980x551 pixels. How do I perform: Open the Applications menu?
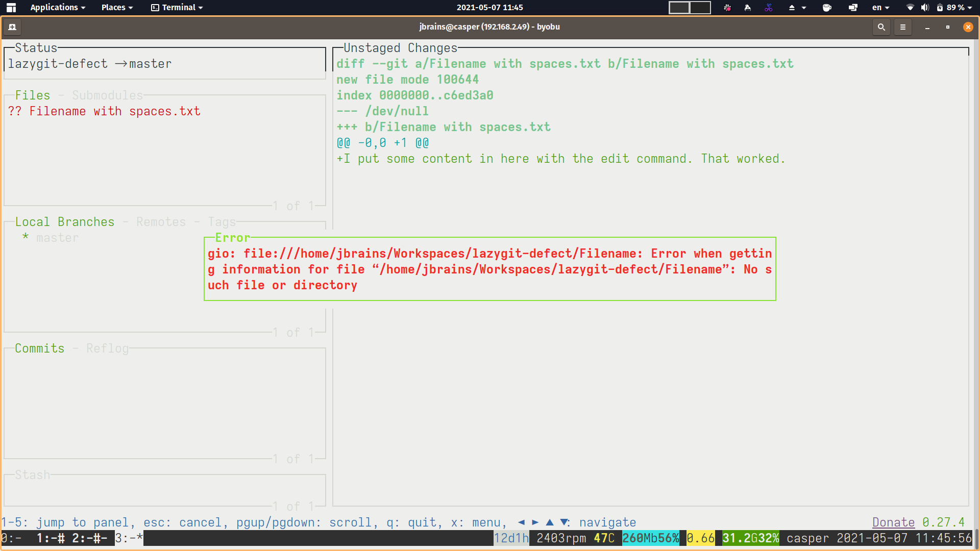tap(54, 7)
